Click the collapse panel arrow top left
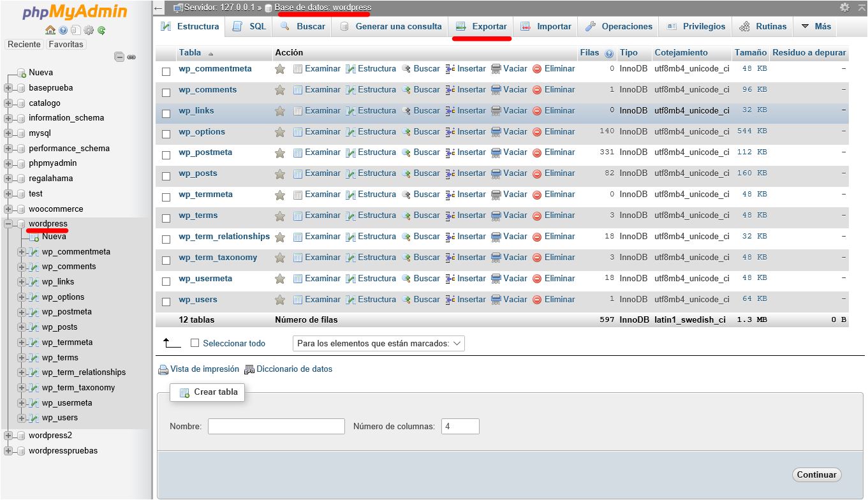The width and height of the screenshot is (868, 500). pos(158,8)
